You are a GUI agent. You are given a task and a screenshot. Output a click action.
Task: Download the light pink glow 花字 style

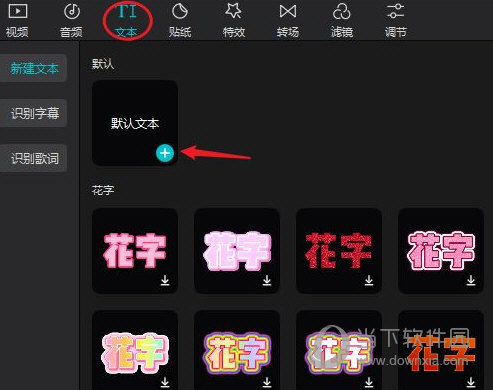(x=267, y=280)
